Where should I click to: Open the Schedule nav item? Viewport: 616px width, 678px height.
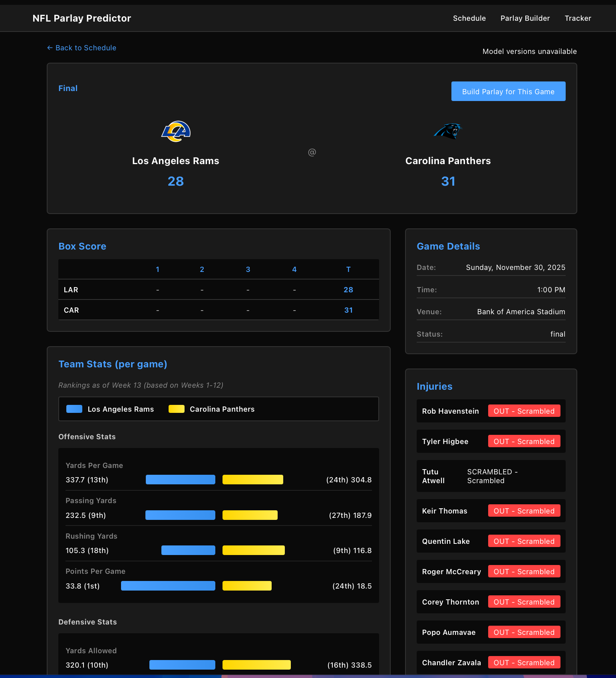[x=469, y=18]
